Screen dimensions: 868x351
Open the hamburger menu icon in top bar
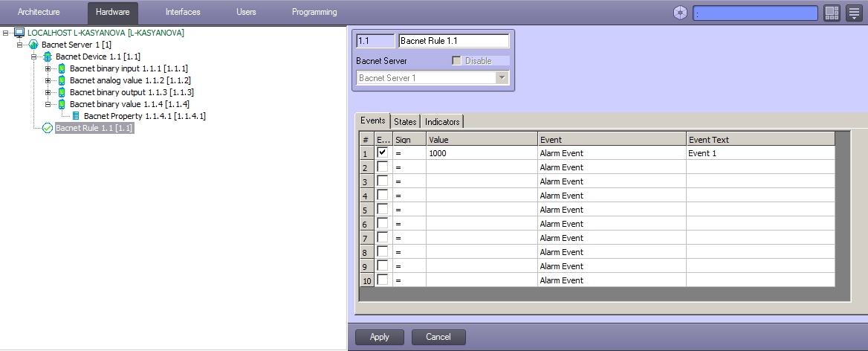854,13
